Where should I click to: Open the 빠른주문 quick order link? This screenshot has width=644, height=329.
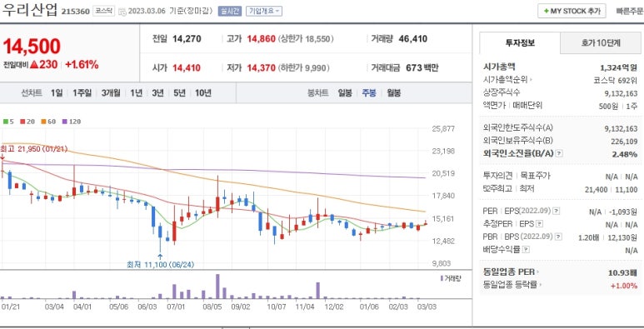pyautogui.click(x=630, y=11)
